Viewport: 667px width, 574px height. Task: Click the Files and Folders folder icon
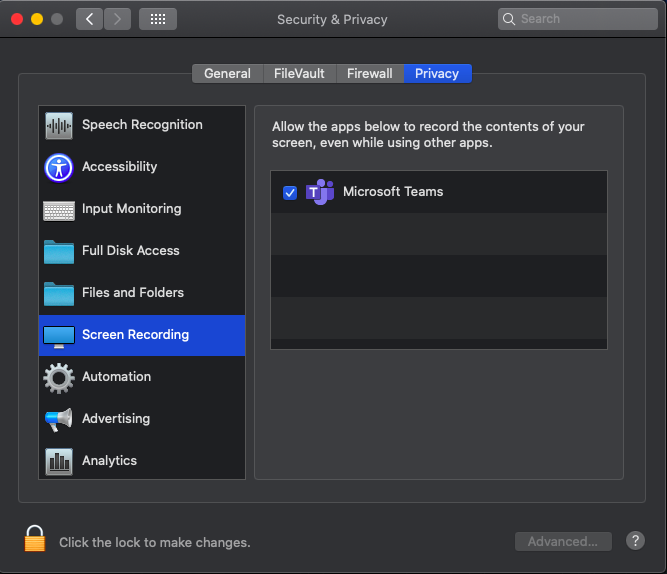coord(59,294)
